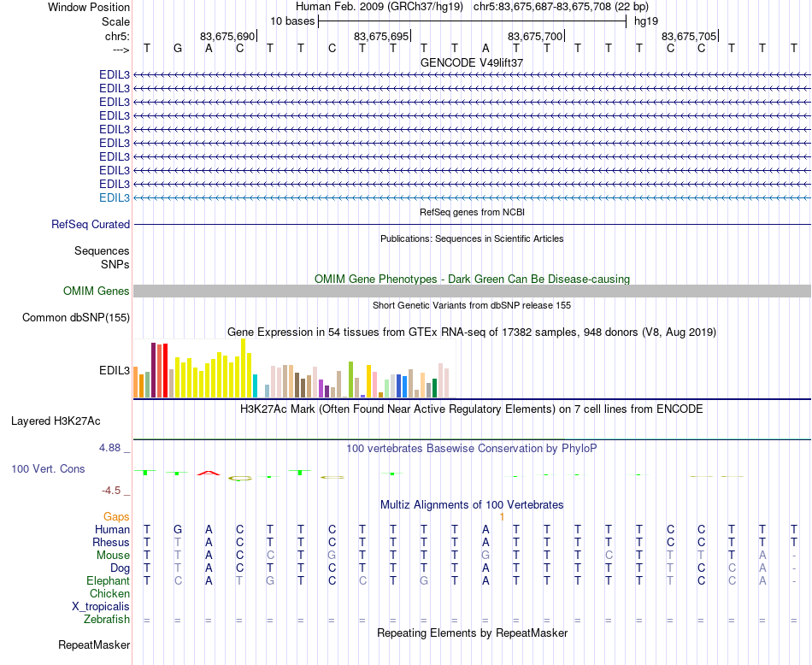Open Repeating Elements by RepeatMasker title
Screen dimensions: 812x665
[x=472, y=633]
